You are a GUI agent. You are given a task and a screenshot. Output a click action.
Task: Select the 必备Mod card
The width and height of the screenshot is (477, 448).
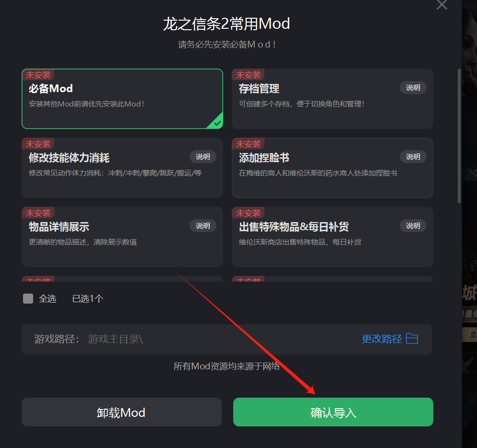pos(122,99)
